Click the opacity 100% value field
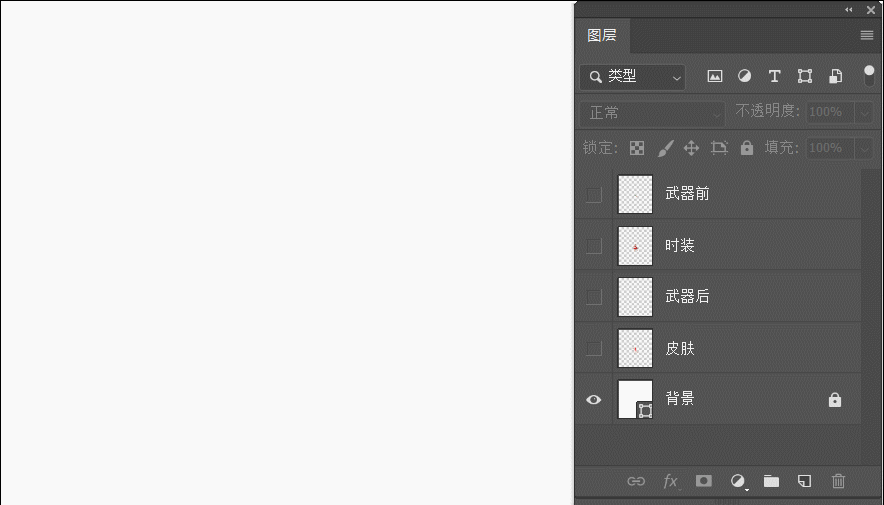 click(x=830, y=112)
